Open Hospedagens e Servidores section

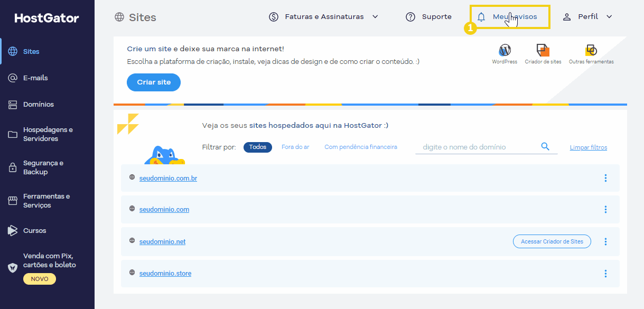coord(48,134)
